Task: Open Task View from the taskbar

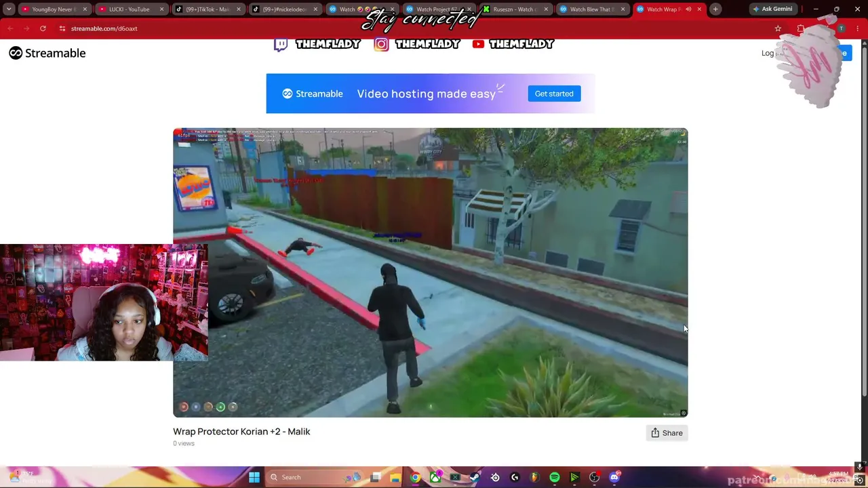Action: coord(376,477)
